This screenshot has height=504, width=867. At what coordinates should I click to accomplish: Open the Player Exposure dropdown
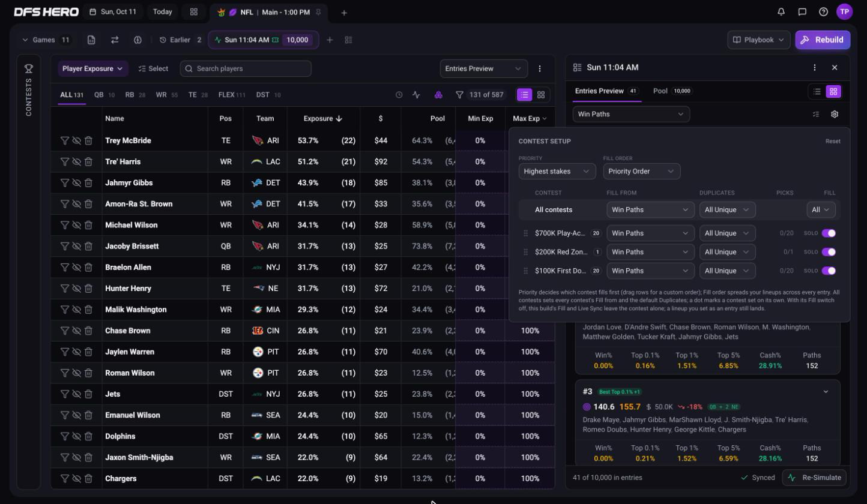[x=93, y=68]
